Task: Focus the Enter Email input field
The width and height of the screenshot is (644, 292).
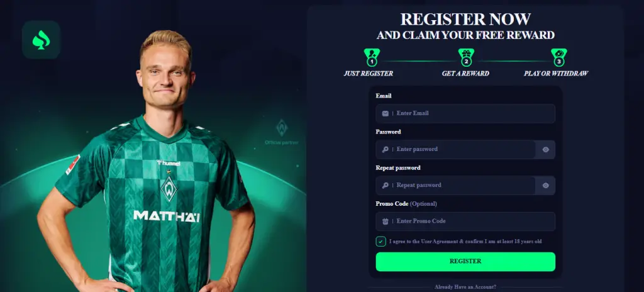Action: tap(465, 113)
